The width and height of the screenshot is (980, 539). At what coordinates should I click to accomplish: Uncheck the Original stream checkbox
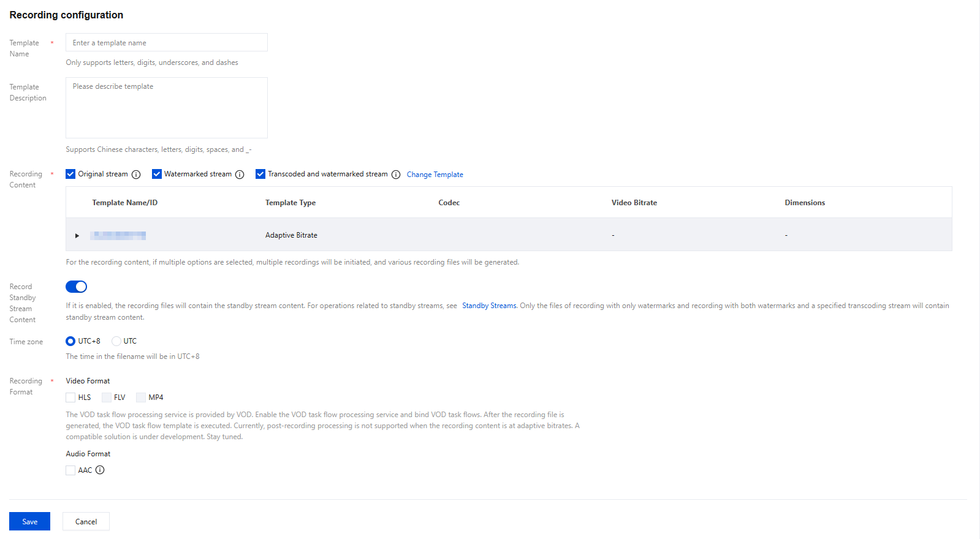[70, 174]
